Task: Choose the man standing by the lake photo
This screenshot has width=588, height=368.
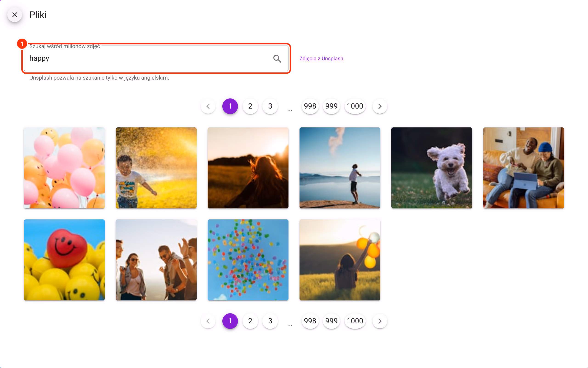Action: tap(340, 168)
